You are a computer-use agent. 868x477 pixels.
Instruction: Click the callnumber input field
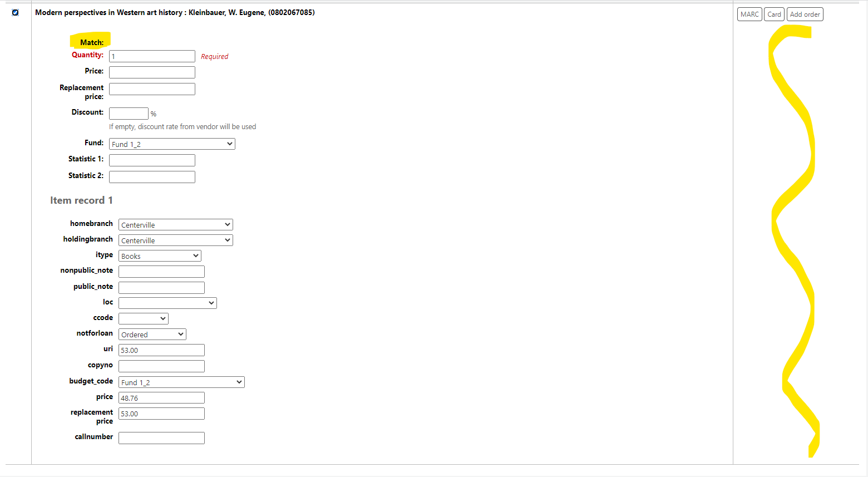pyautogui.click(x=161, y=438)
